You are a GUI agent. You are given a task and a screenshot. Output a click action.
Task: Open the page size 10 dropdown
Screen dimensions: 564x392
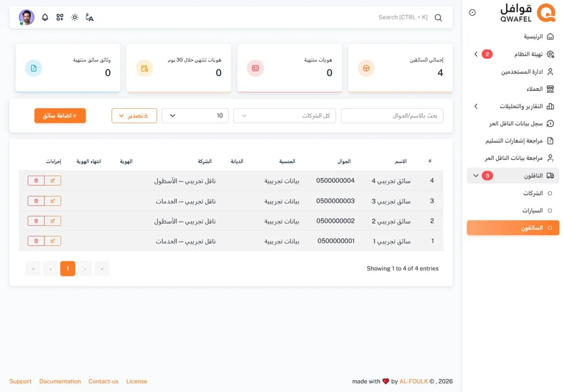(x=195, y=116)
